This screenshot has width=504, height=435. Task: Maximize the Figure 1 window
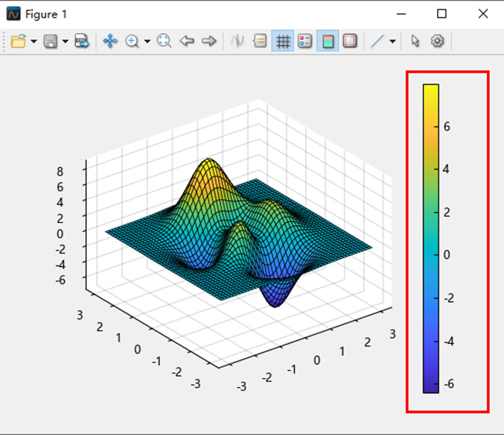point(442,13)
